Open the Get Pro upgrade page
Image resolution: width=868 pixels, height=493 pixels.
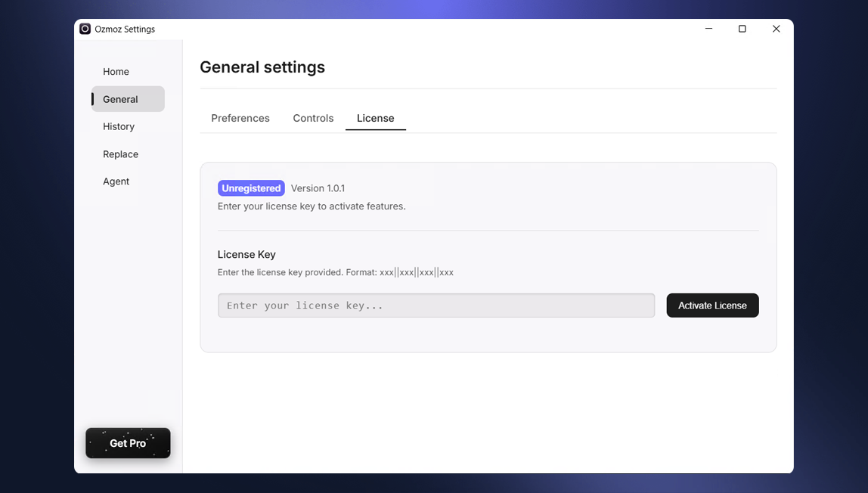pyautogui.click(x=128, y=443)
